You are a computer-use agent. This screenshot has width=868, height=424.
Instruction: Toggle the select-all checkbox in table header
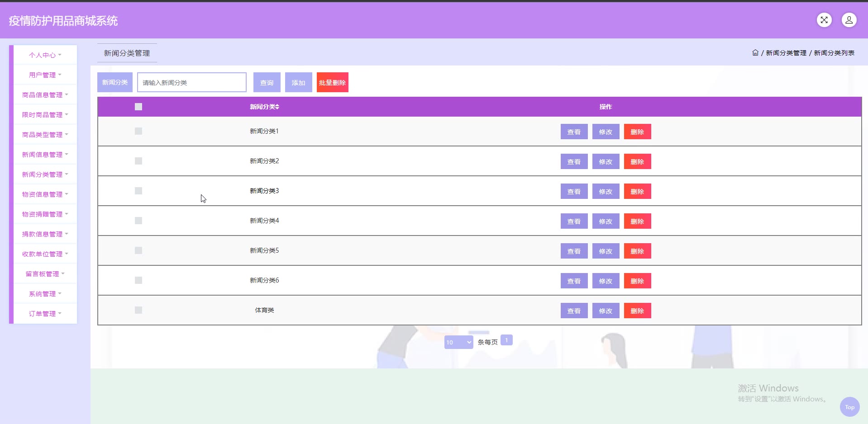138,107
